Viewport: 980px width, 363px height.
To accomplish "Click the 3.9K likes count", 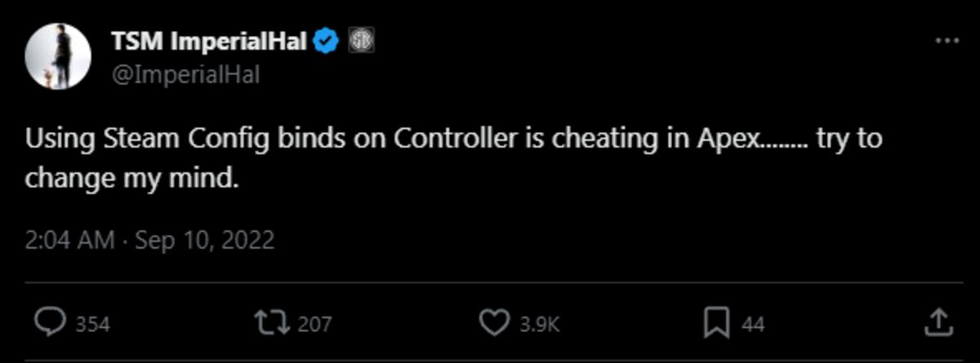I will click(540, 325).
